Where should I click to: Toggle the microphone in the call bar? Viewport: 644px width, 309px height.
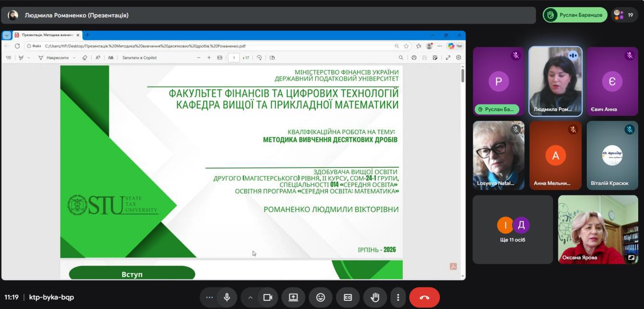[x=227, y=297]
